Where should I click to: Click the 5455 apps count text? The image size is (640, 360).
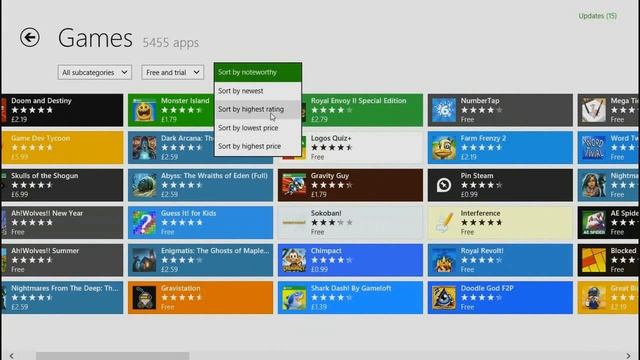pyautogui.click(x=171, y=42)
